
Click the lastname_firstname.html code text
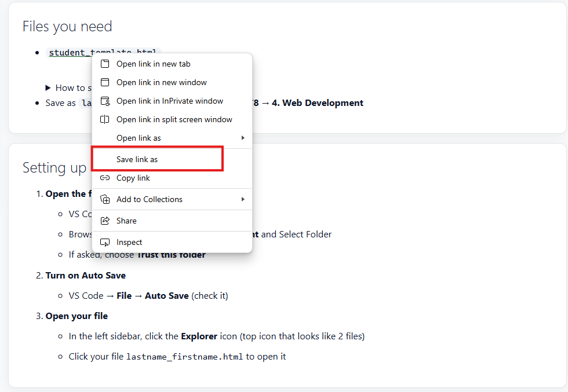[187, 357]
